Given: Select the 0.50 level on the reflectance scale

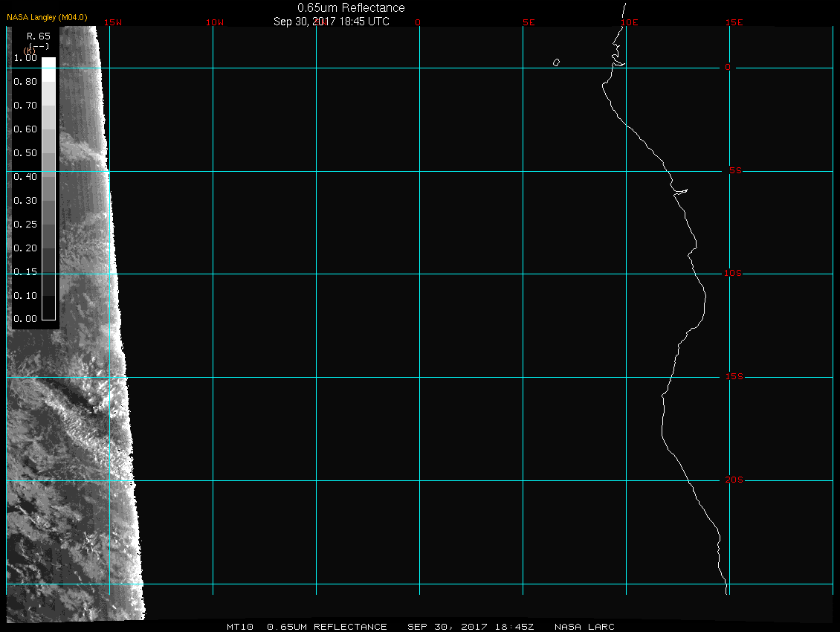Looking at the screenshot, I should (48, 152).
